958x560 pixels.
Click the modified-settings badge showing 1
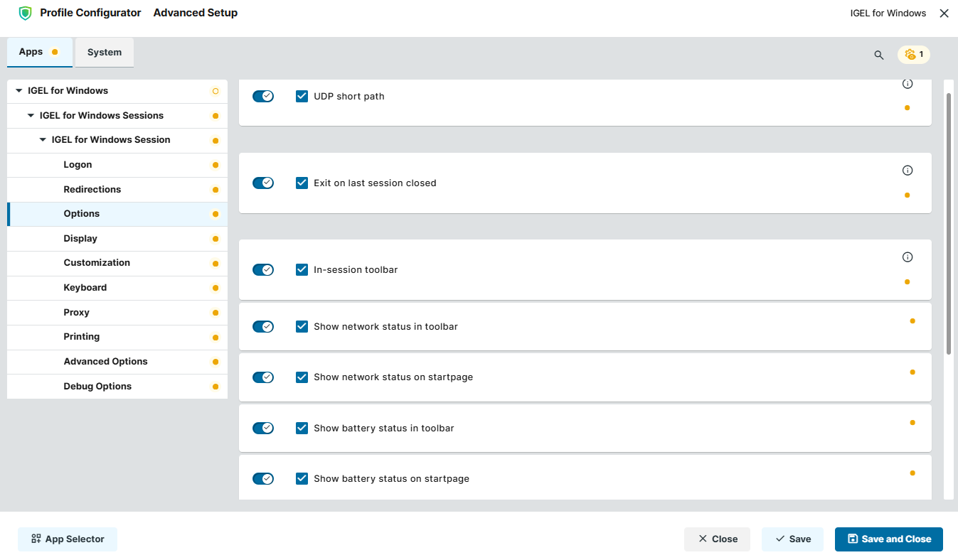pos(913,55)
